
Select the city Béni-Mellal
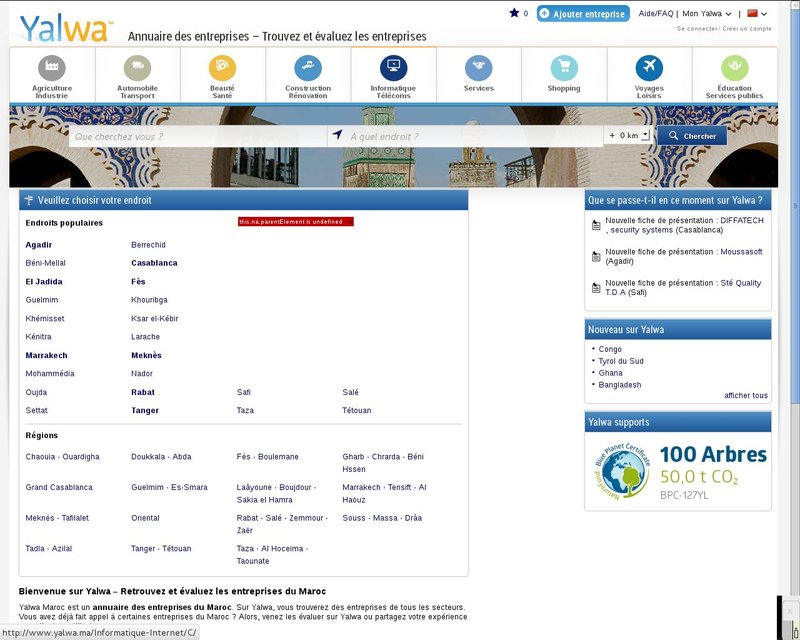[45, 263]
